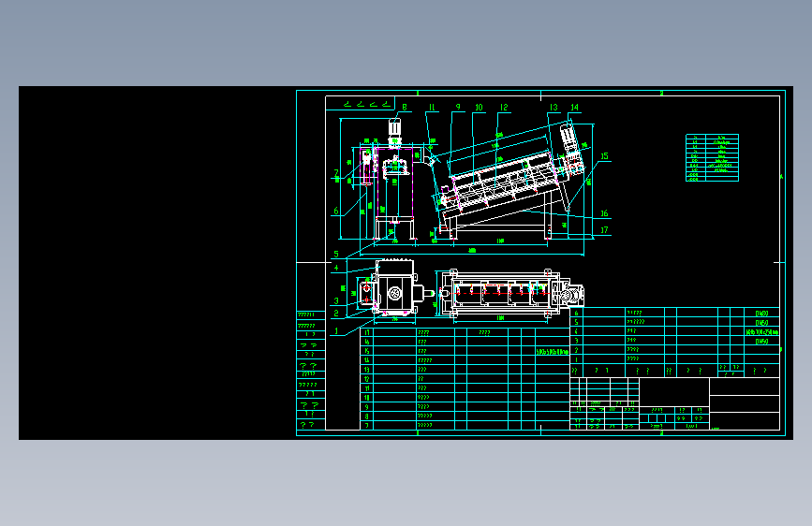Screen dimensions: 812x526
Task: Click balloon callout number 4 on the left
Action: pos(336,268)
